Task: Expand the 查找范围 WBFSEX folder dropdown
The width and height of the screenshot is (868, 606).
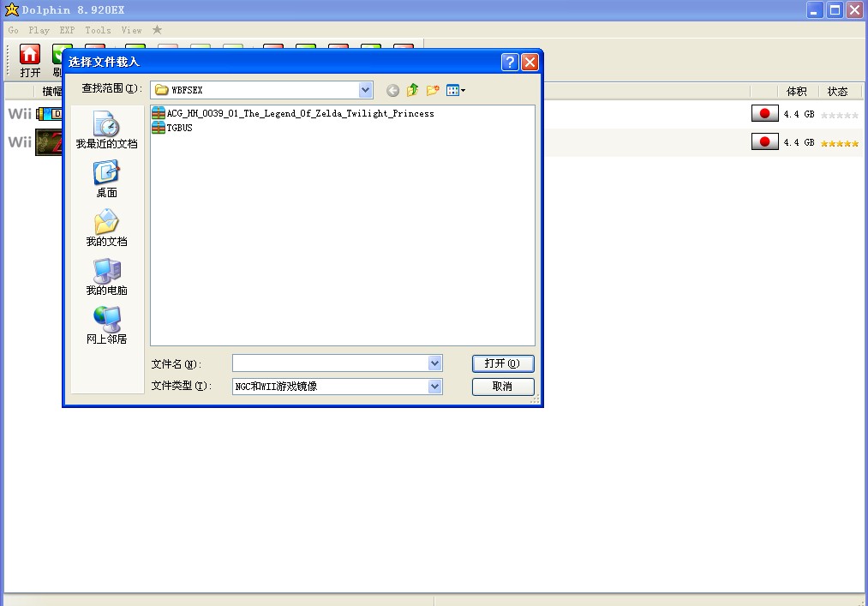Action: pos(365,90)
